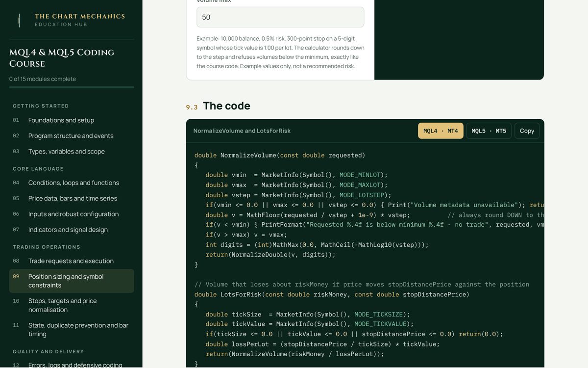Click the course progress bar
This screenshot has width=588, height=368.
(x=72, y=87)
